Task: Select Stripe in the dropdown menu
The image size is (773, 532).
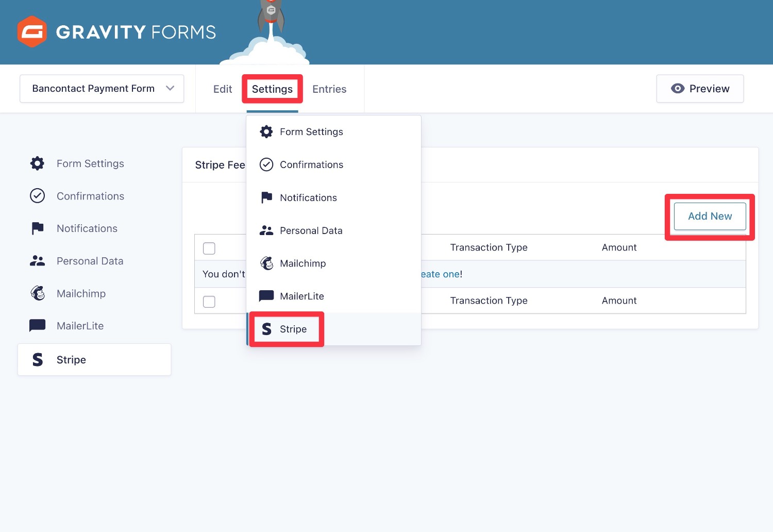Action: click(x=334, y=329)
